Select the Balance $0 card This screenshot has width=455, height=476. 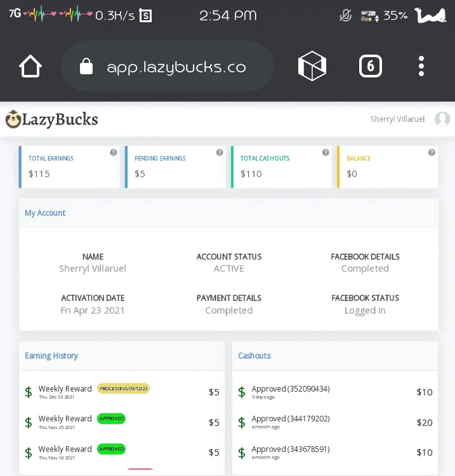(388, 167)
